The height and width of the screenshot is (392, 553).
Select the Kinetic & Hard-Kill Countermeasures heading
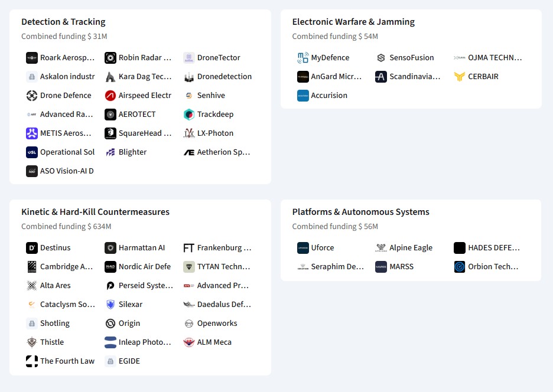coord(95,212)
